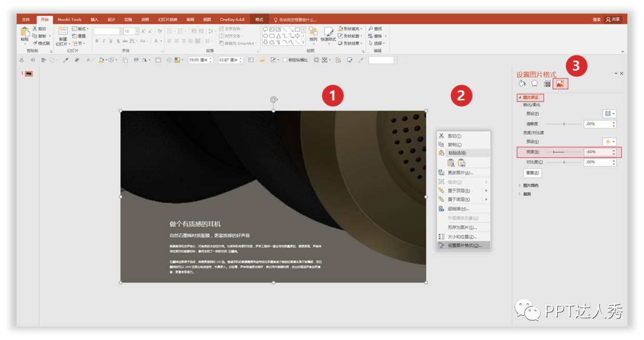The image size is (644, 340).
Task: Click the rotation handle above the picture
Action: click(274, 100)
